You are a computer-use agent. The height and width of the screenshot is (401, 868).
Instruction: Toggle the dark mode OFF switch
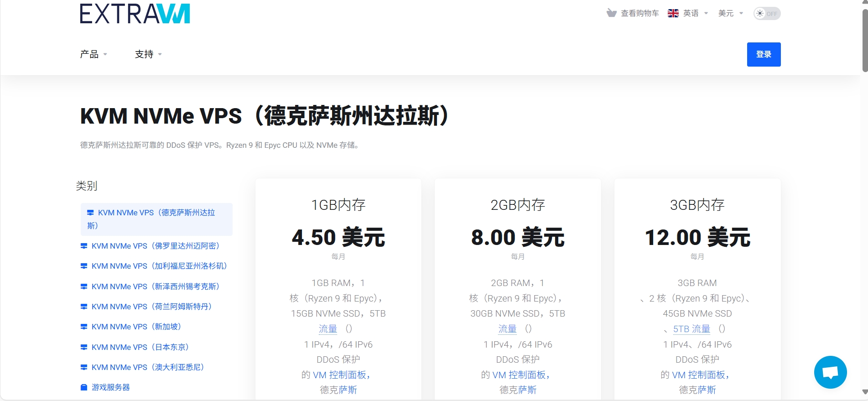pyautogui.click(x=767, y=14)
